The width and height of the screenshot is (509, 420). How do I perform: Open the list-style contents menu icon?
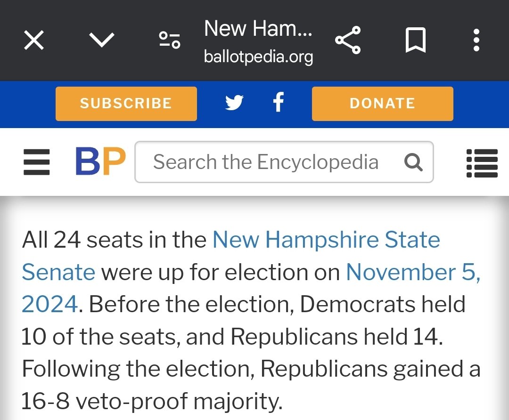(x=482, y=163)
